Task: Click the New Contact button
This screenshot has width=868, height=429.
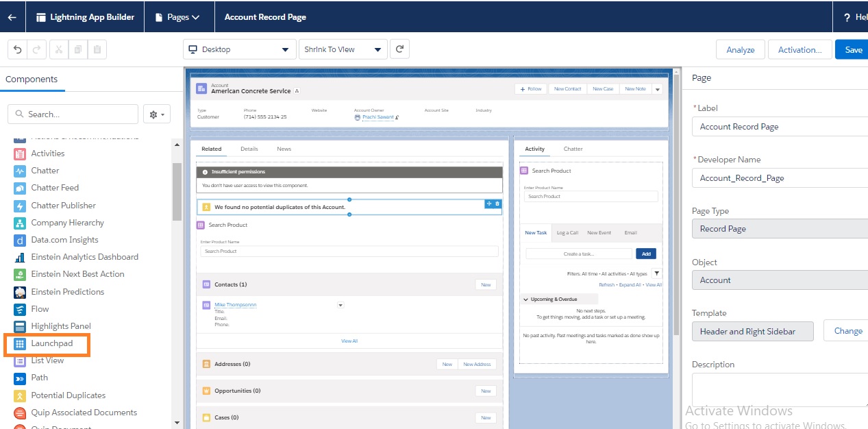Action: pos(567,89)
